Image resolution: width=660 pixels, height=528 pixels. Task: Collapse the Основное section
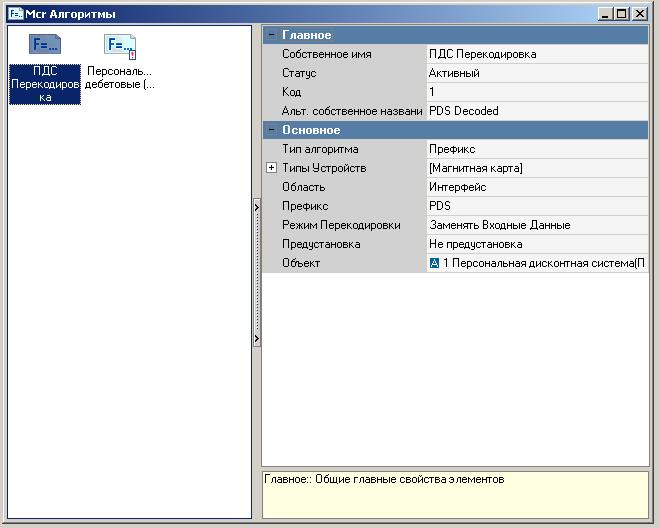click(271, 130)
